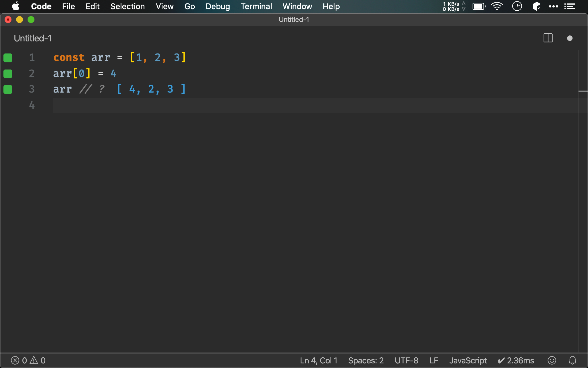Screen dimensions: 588x368
Task: Click the green coverage marker on line 1
Action: [8, 58]
